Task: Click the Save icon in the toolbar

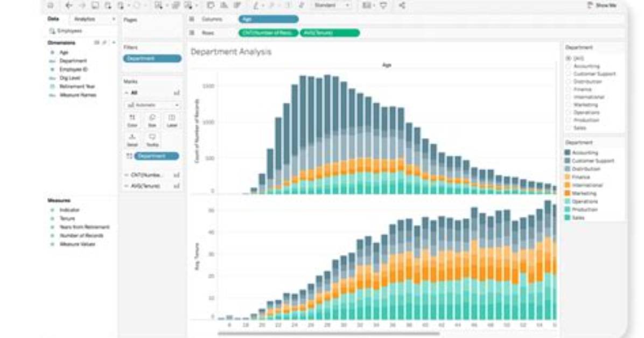Action: [x=95, y=5]
